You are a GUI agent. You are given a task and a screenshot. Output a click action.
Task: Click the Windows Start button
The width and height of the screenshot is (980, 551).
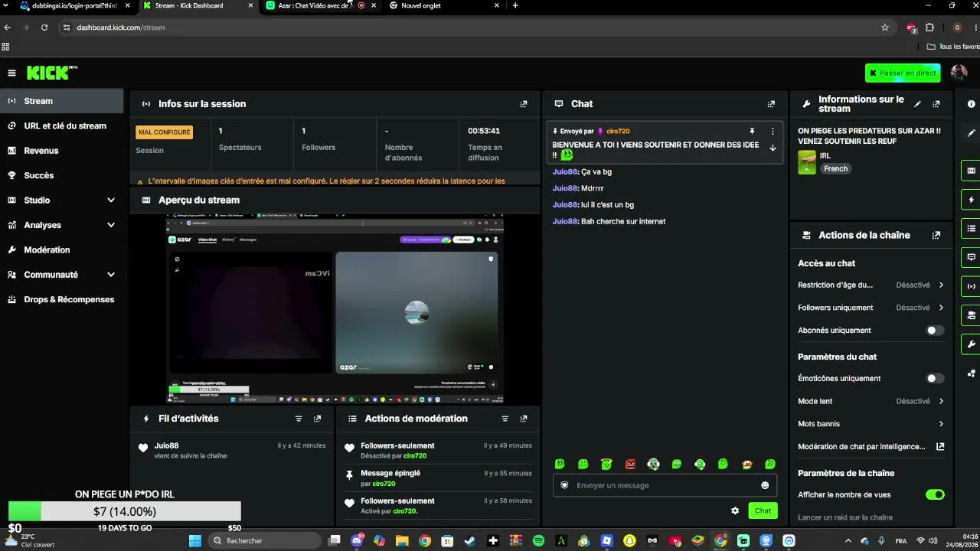point(195,541)
